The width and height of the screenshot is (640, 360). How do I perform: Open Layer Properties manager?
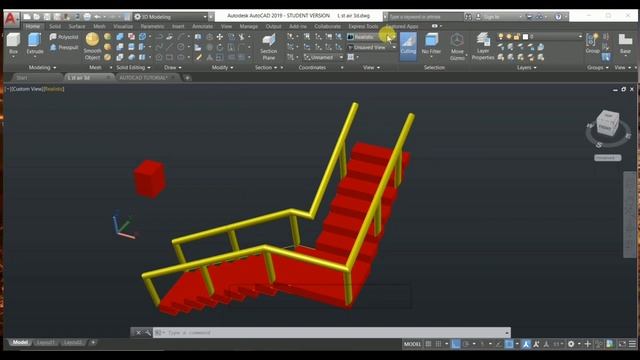tap(483, 47)
